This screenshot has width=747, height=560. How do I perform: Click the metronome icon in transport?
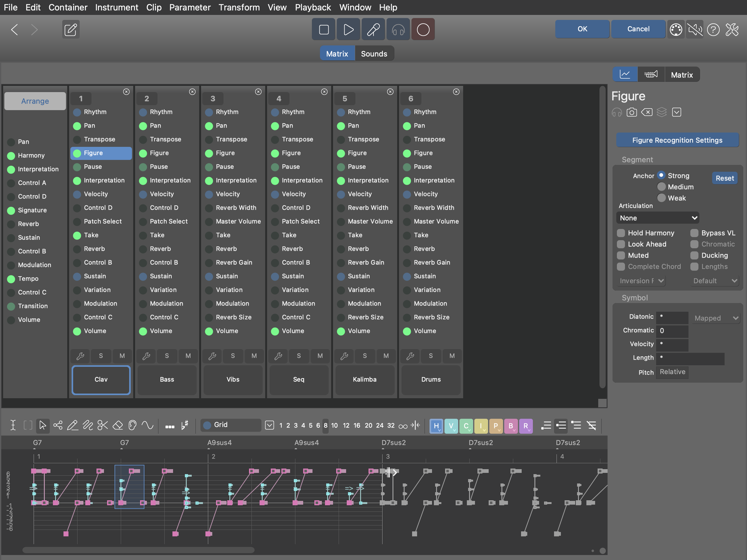pos(373,29)
